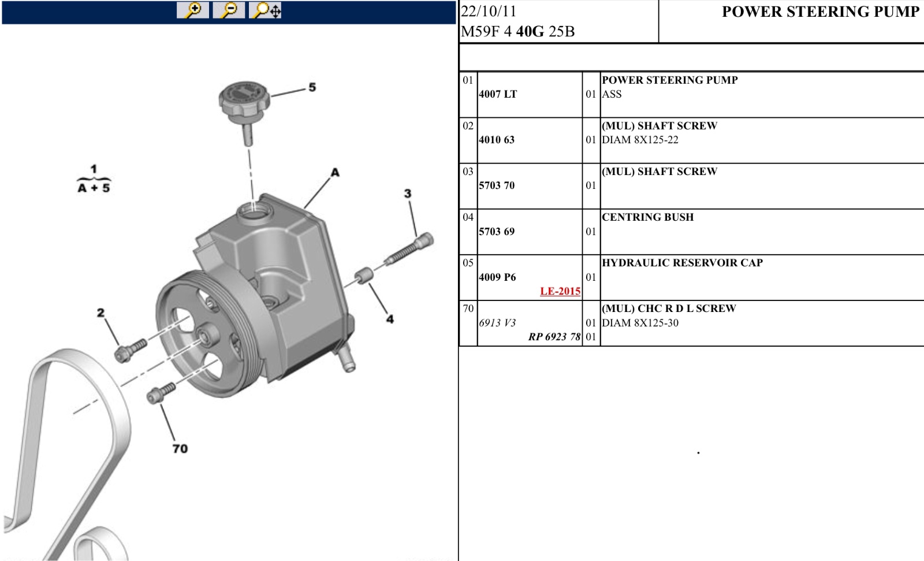Click superseded part number 6913 V3
The height and width of the screenshot is (561, 924).
click(x=497, y=323)
